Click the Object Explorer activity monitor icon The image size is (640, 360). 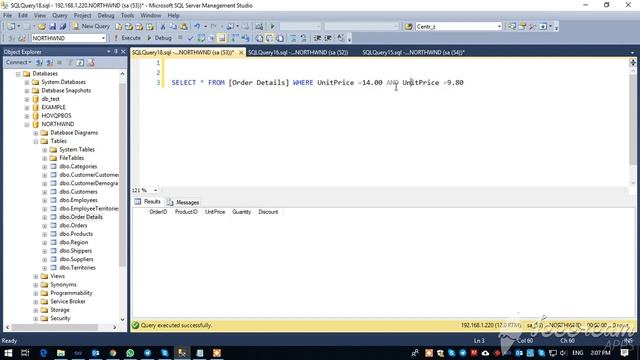click(91, 62)
